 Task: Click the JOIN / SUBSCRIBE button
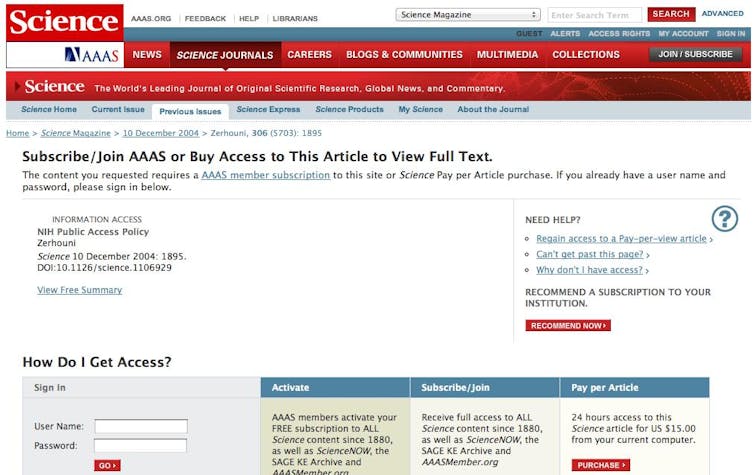tap(695, 55)
